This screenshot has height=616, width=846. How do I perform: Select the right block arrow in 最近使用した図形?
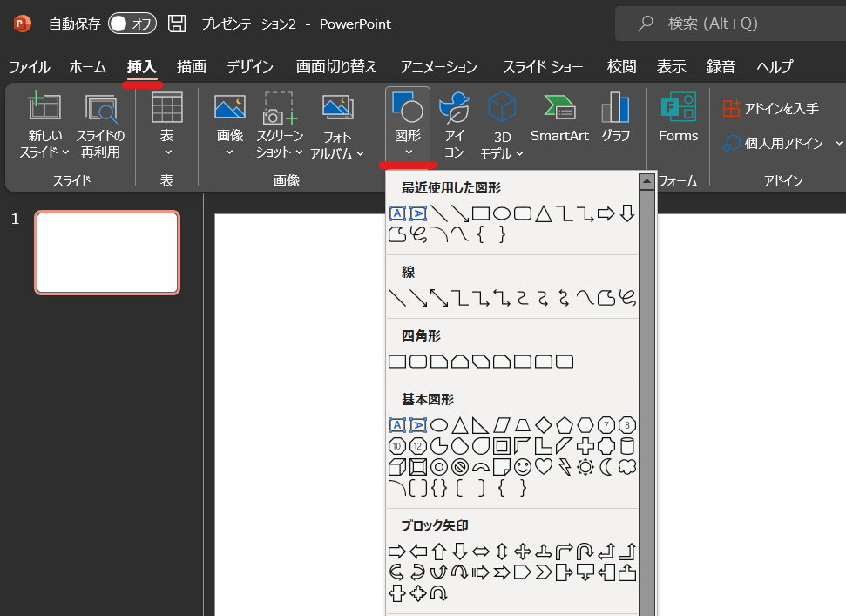[x=606, y=213]
